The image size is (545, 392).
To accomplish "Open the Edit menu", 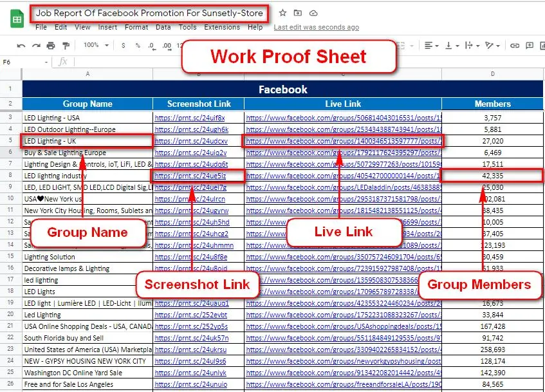I will pyautogui.click(x=60, y=27).
